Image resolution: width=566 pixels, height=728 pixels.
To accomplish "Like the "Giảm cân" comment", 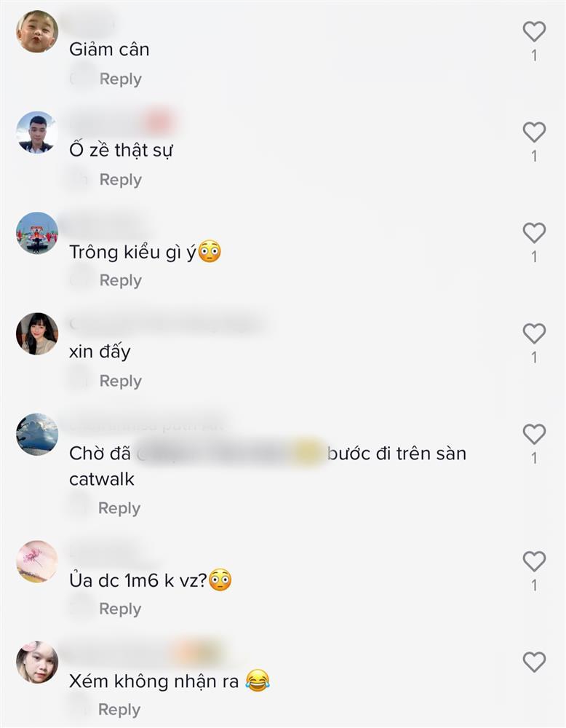I will (534, 31).
